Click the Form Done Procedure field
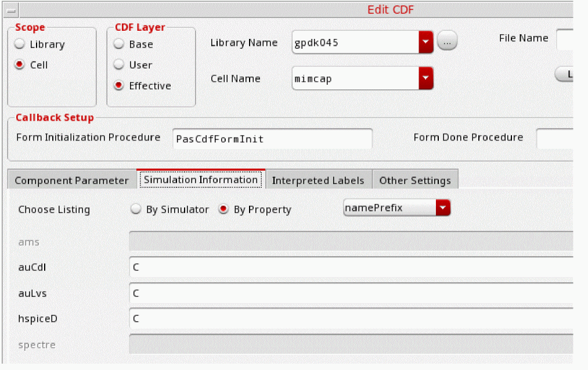 click(x=555, y=139)
